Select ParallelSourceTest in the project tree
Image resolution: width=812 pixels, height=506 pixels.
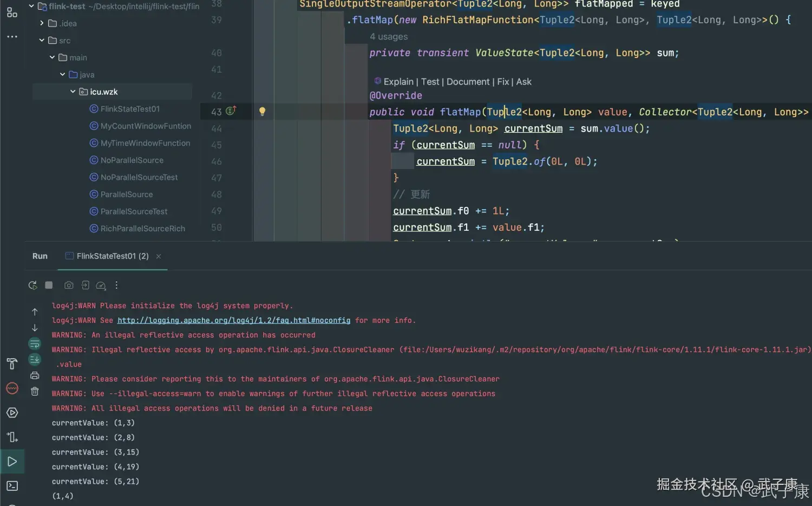134,211
